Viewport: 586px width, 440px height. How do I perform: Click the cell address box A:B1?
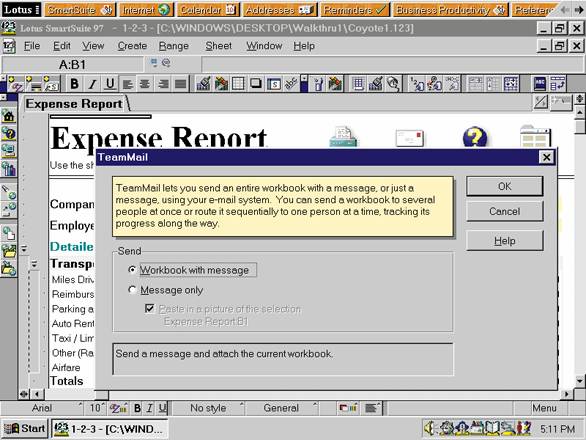(x=73, y=65)
